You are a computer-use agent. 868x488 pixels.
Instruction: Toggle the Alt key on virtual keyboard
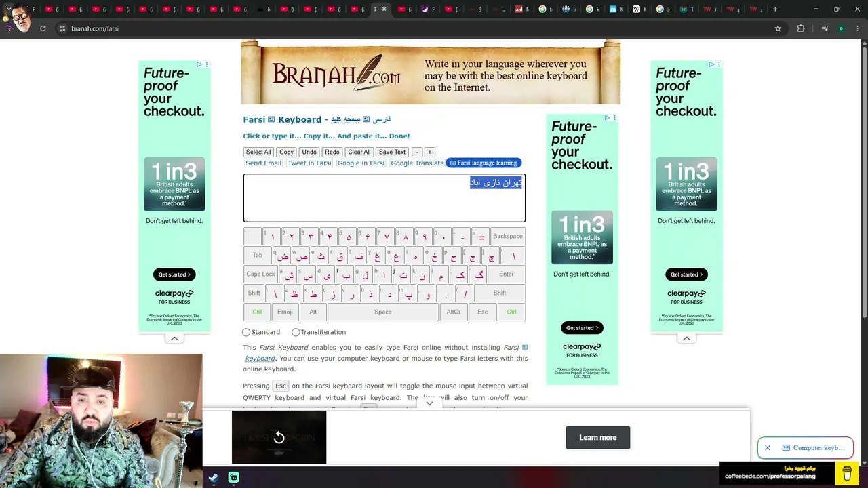coord(313,312)
